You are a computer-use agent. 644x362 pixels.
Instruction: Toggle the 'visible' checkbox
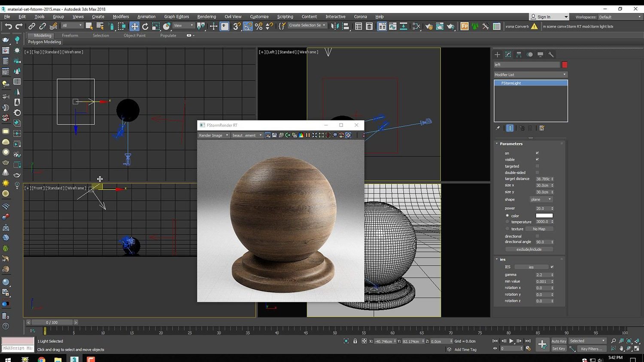(x=537, y=159)
